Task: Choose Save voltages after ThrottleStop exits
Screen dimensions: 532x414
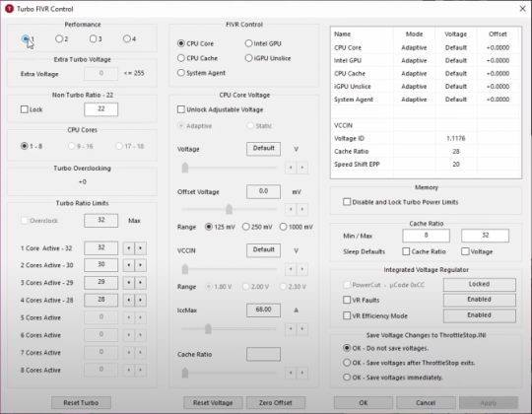Action: (347, 363)
